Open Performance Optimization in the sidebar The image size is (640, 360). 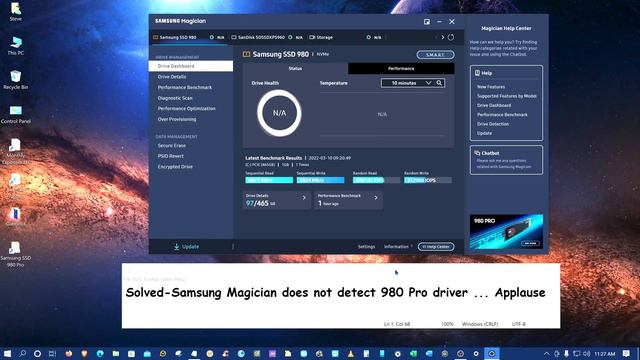(187, 109)
